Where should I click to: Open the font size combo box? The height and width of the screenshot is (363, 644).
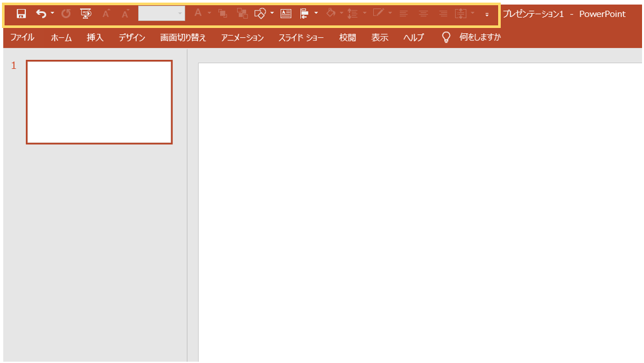tap(161, 14)
